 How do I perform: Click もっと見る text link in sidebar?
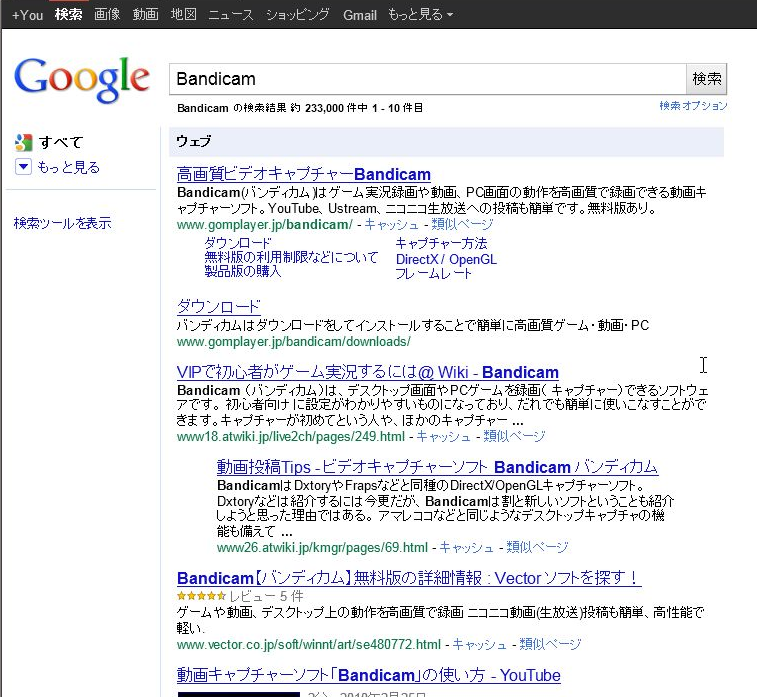(69, 167)
